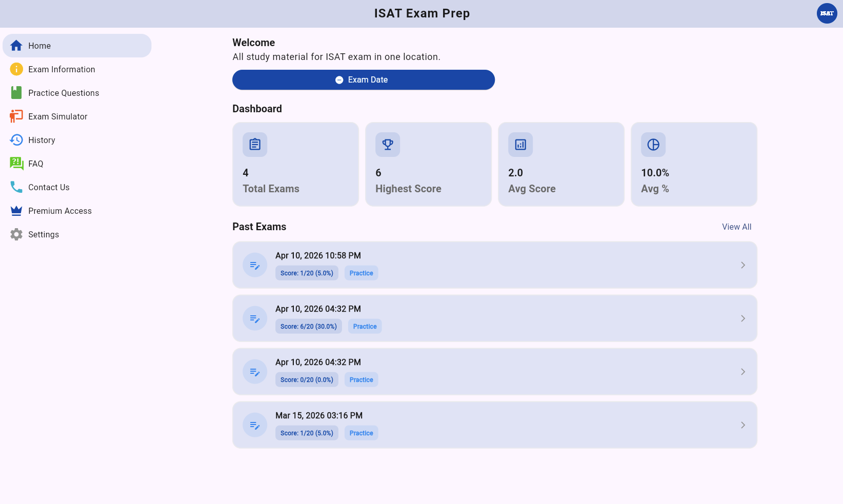
Task: Click the orange Exam Simulator icon
Action: tap(16, 116)
